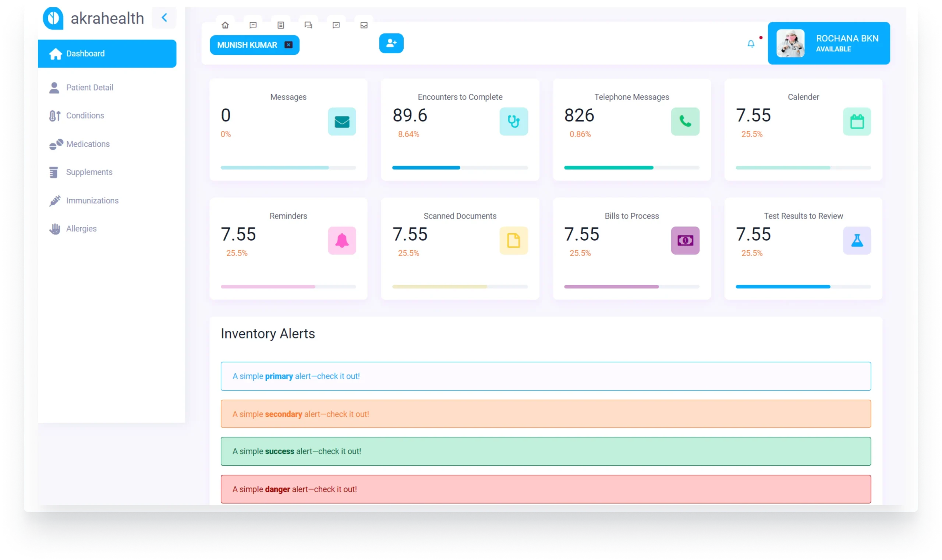Image resolution: width=942 pixels, height=560 pixels.
Task: Click the Reminders progress bar
Action: [288, 287]
